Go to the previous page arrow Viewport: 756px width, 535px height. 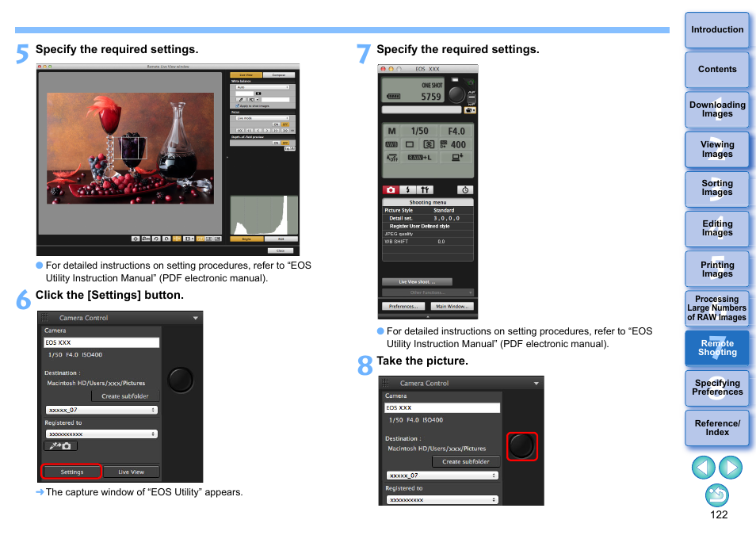click(703, 468)
